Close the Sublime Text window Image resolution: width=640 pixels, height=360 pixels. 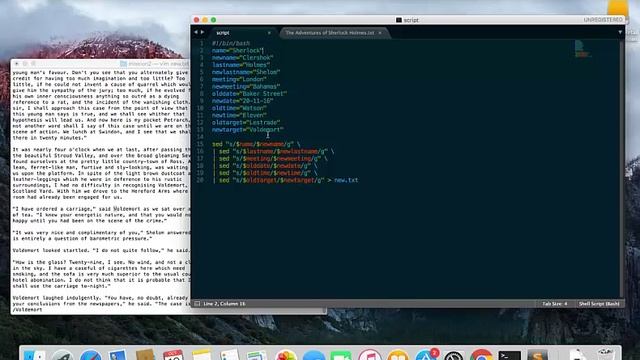197,20
